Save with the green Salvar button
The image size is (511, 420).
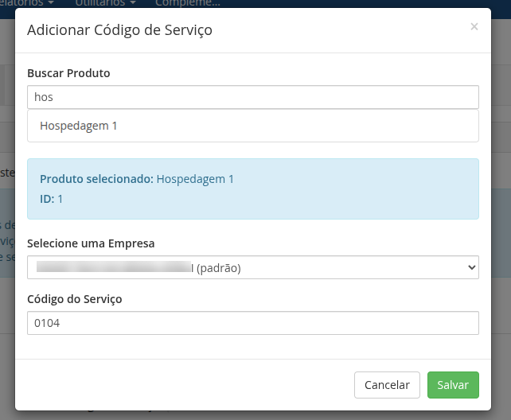(453, 385)
